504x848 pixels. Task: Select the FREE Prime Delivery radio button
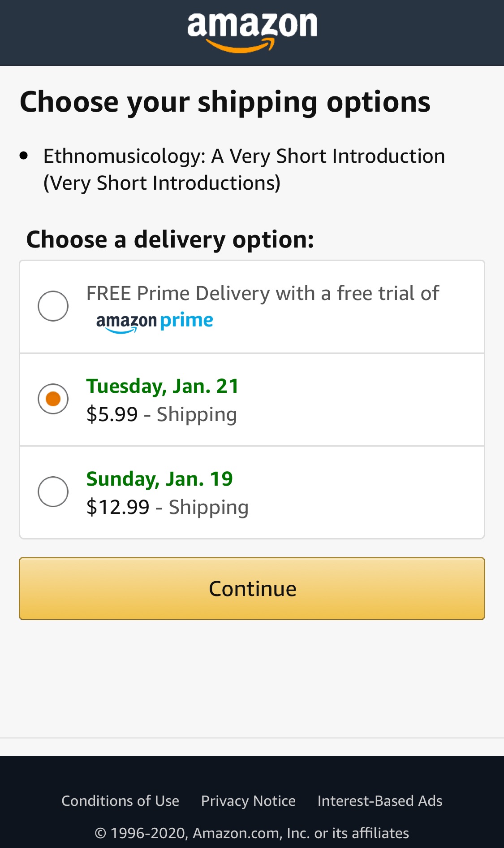click(53, 306)
